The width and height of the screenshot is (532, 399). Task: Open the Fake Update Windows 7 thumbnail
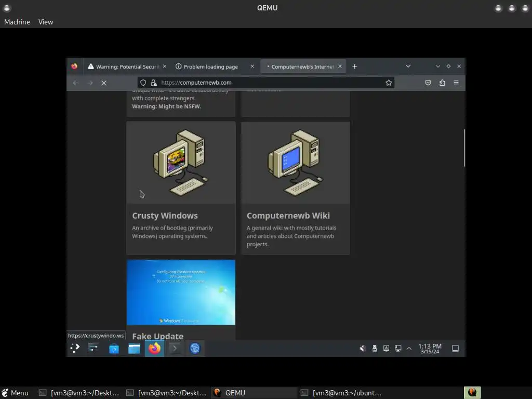coord(181,292)
